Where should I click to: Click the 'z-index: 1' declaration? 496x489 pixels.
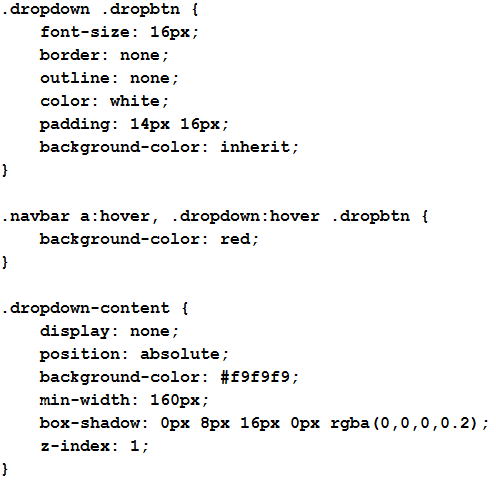[x=94, y=446]
